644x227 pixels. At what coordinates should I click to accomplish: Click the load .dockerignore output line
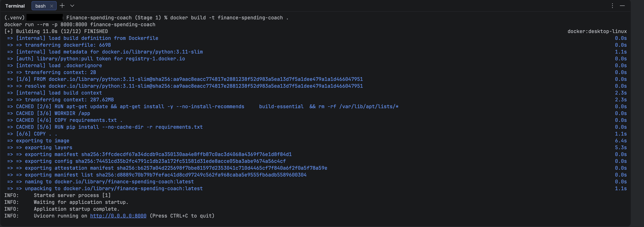click(x=59, y=65)
